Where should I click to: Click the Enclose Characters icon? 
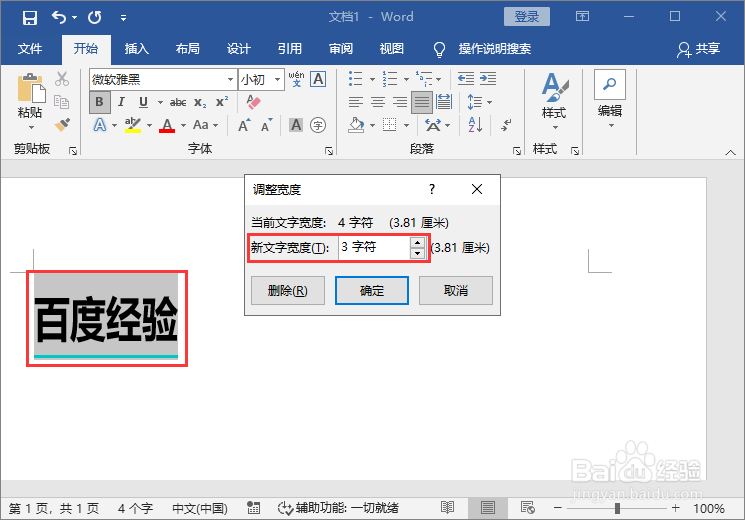(318, 125)
